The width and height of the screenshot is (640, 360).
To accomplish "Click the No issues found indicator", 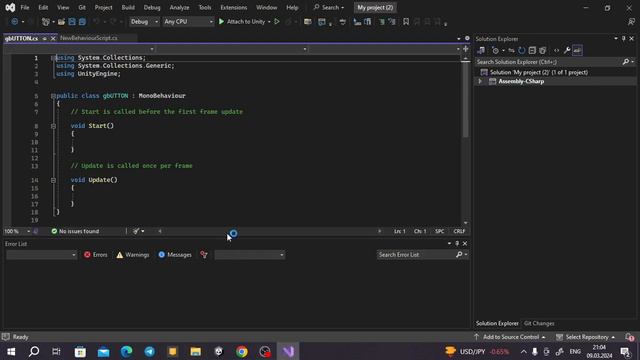I will [x=75, y=231].
